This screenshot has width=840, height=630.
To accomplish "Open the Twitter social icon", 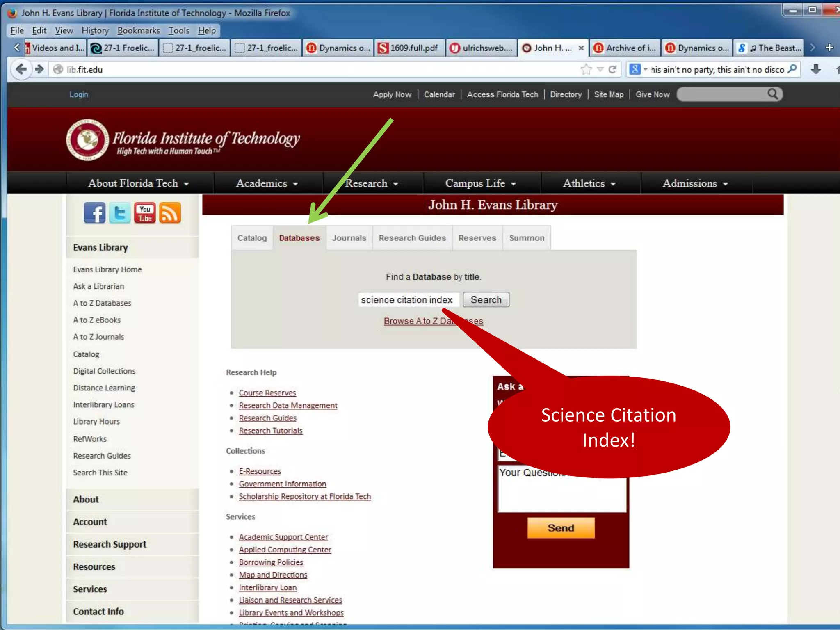I will [x=120, y=213].
